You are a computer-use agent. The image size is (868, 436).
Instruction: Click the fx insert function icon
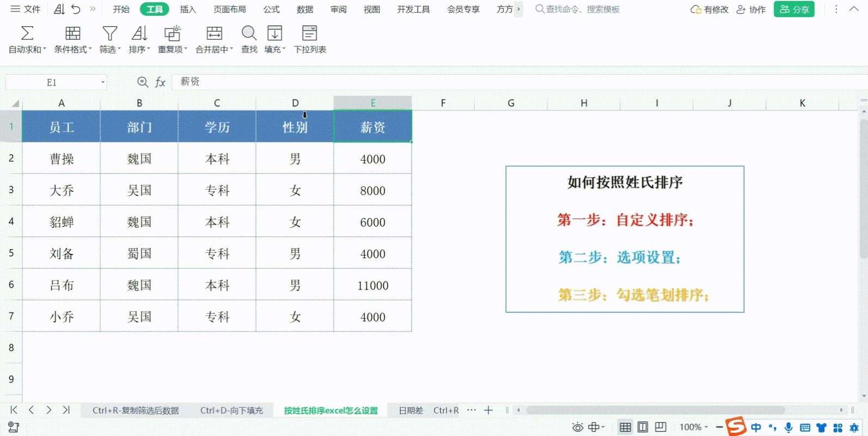[160, 82]
